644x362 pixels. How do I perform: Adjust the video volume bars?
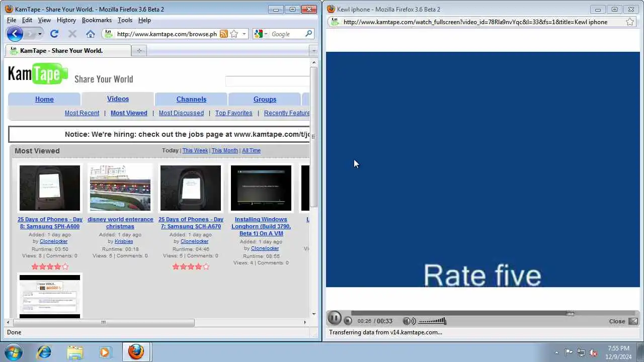[432, 321]
